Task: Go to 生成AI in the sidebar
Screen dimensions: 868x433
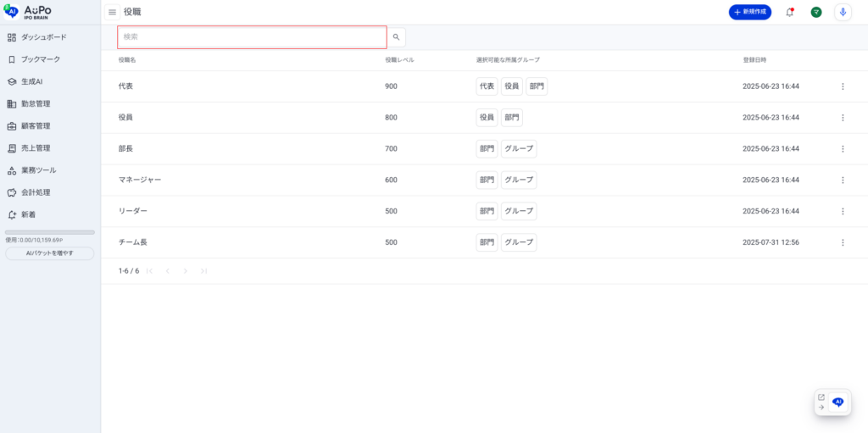Action: (x=31, y=81)
